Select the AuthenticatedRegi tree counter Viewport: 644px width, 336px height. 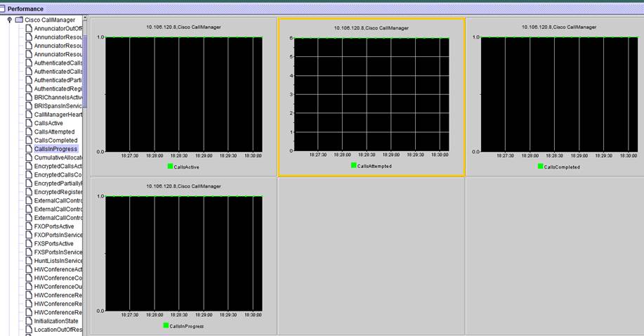pyautogui.click(x=58, y=89)
